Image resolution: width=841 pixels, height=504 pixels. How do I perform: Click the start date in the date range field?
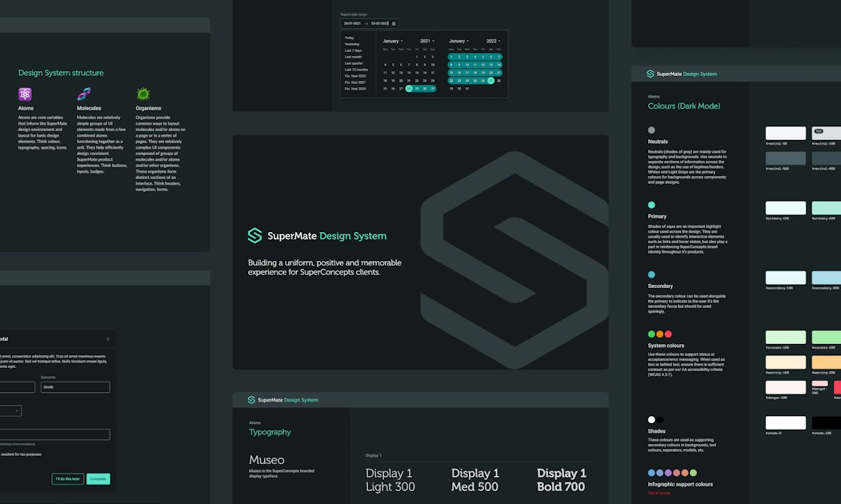point(352,23)
